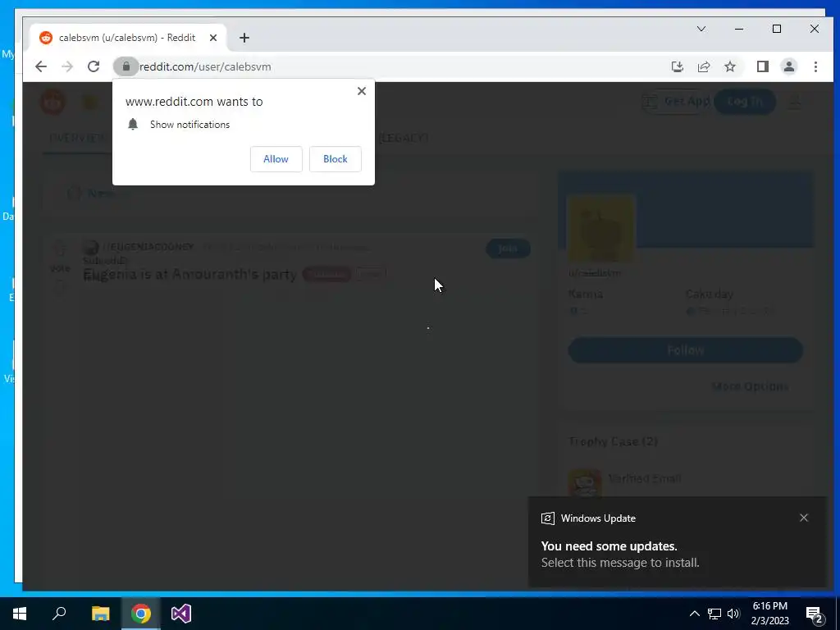Click the Windows Update toast icon

[547, 518]
